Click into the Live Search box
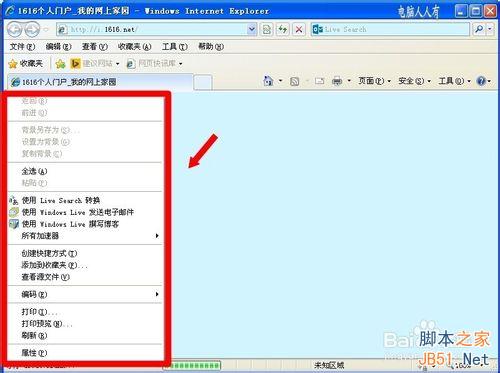 click(390, 29)
